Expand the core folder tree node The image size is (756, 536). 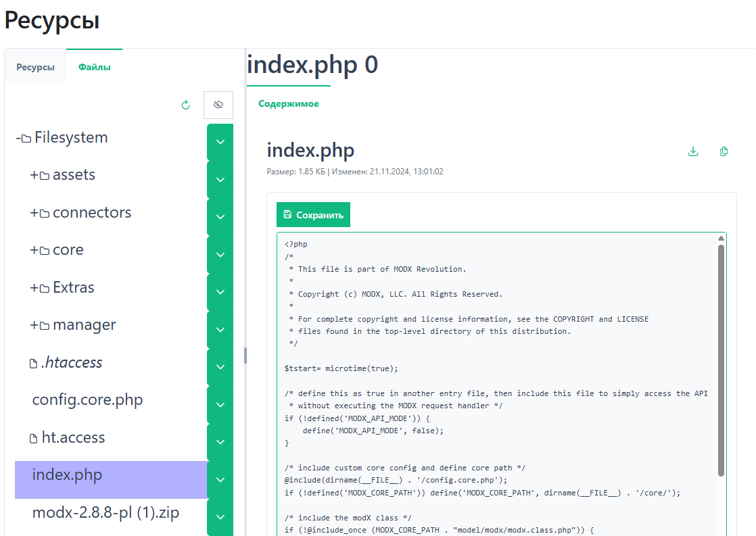[x=34, y=250]
